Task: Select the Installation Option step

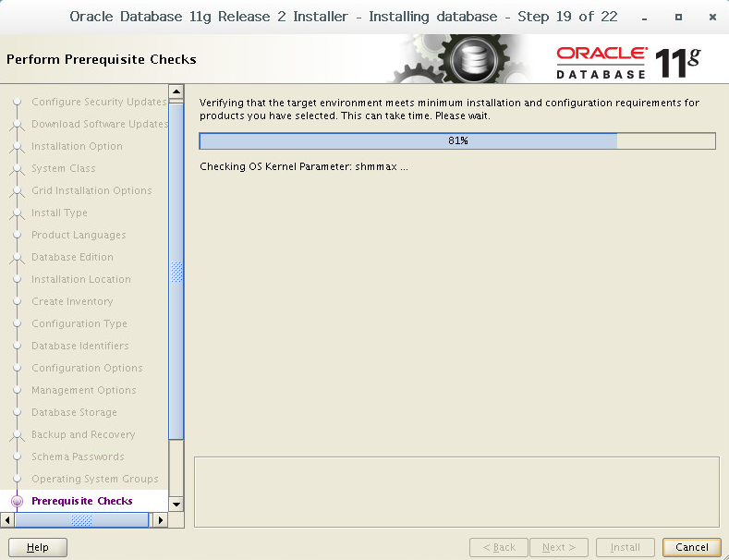Action: pyautogui.click(x=78, y=146)
